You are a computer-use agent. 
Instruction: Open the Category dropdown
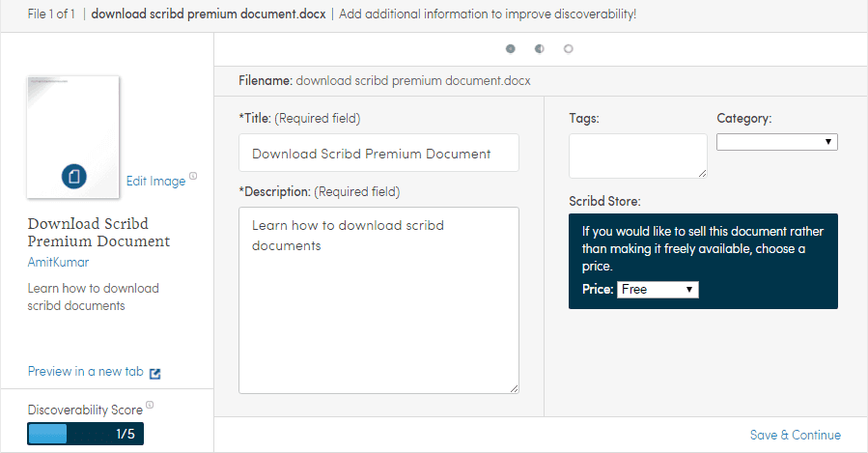pyautogui.click(x=776, y=142)
